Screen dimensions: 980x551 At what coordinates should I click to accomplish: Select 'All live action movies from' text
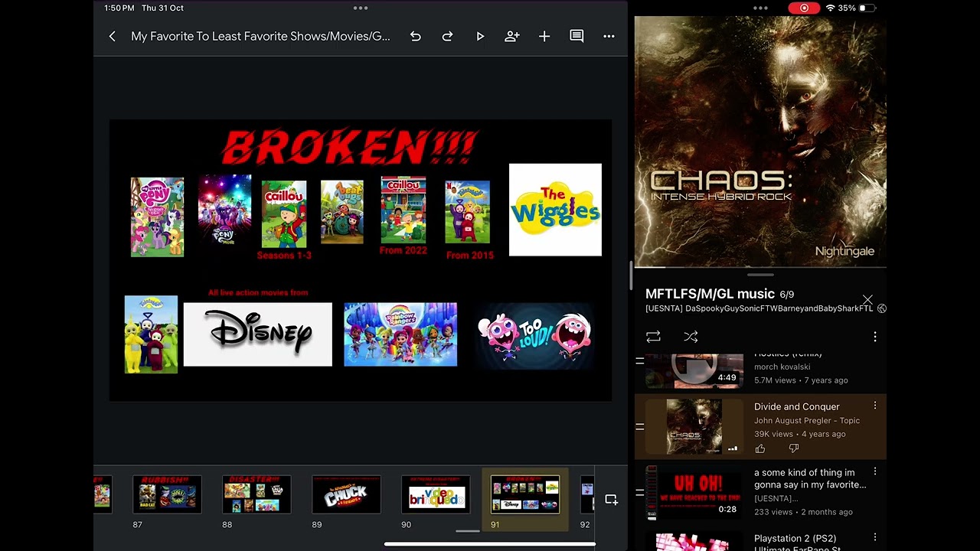click(258, 292)
